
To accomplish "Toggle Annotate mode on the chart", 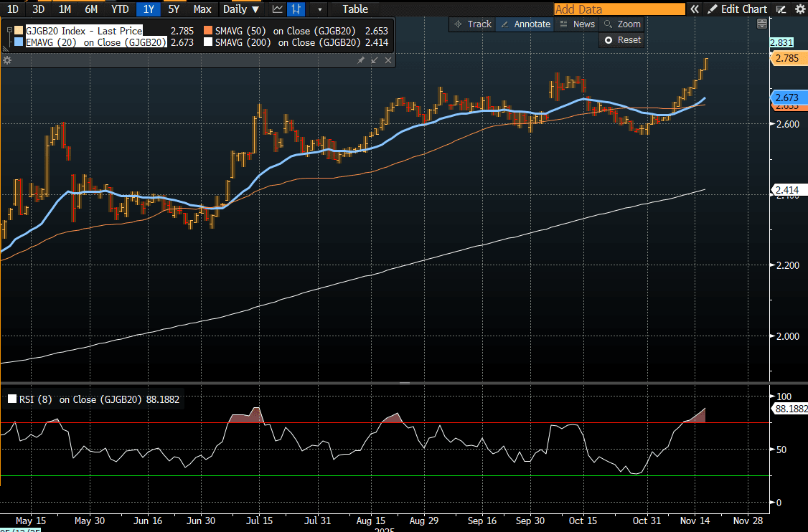I will click(x=525, y=24).
